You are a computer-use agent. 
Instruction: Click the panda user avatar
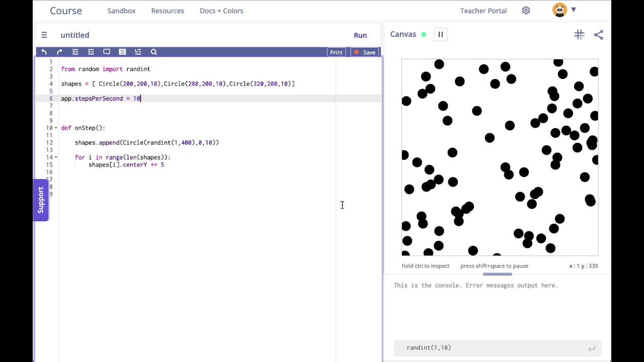point(559,10)
